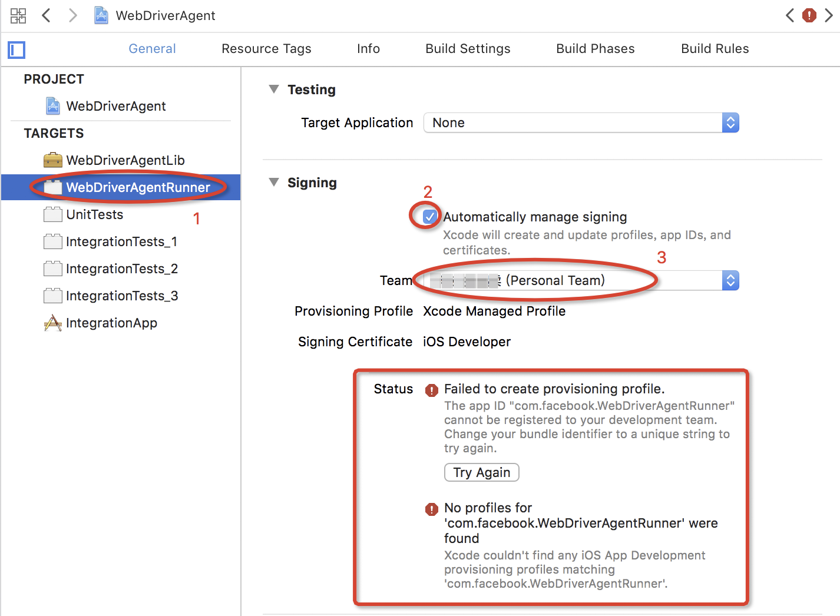Go back in editor history

[x=46, y=15]
